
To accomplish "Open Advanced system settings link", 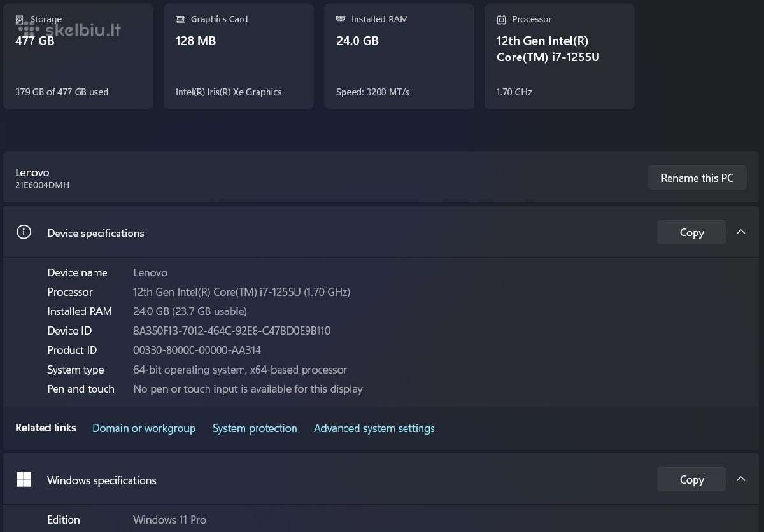I will (374, 428).
